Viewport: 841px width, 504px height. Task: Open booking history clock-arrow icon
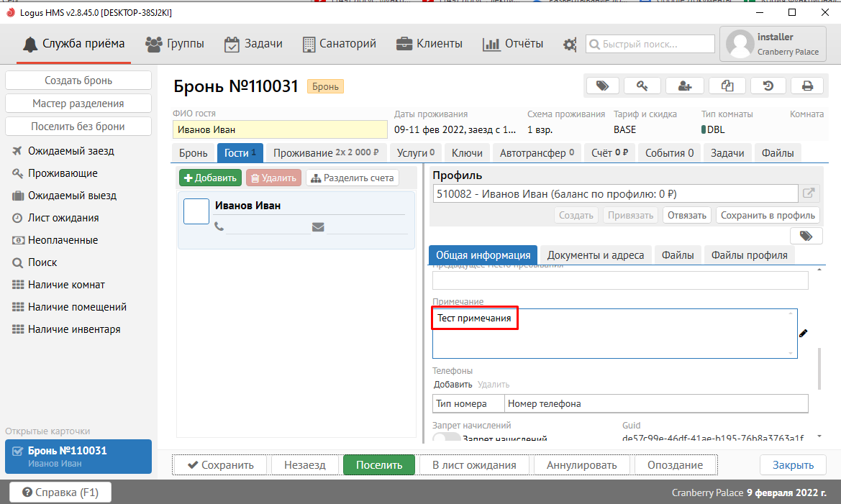(x=768, y=86)
